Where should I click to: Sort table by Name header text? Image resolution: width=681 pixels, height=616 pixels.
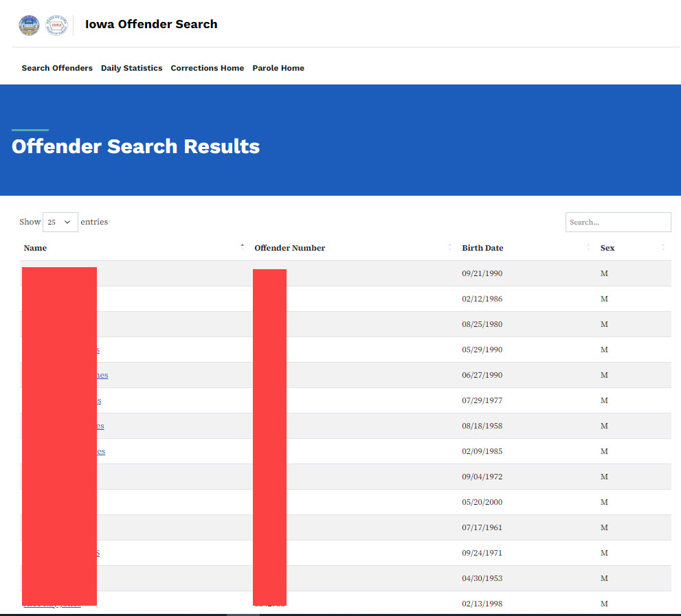[35, 248]
